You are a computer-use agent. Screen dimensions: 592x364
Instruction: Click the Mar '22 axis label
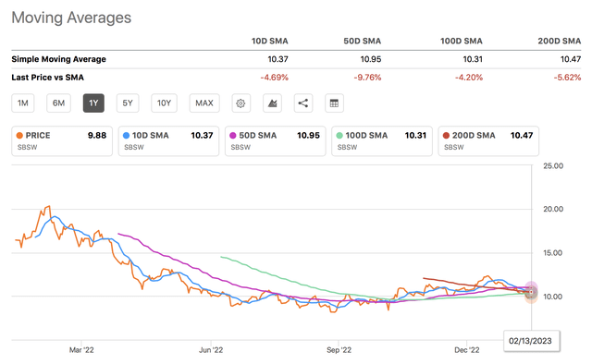coord(81,350)
